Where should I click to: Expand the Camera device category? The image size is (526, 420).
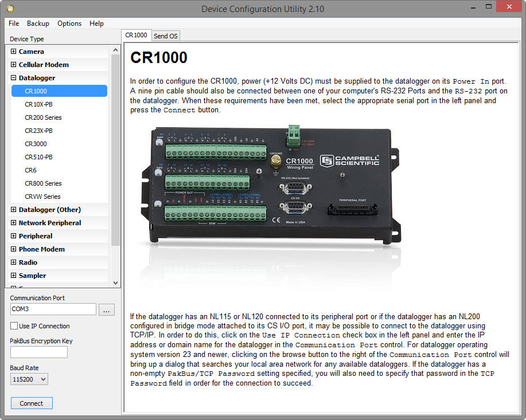pyautogui.click(x=14, y=52)
